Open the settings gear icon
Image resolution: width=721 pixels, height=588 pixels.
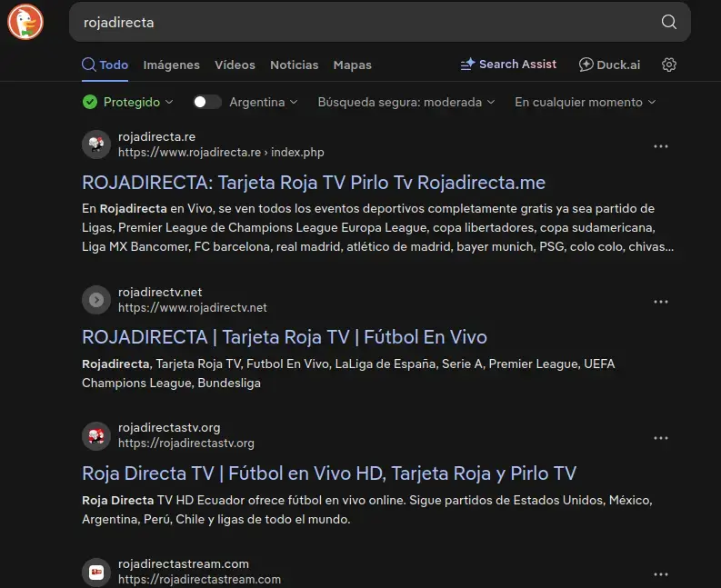(669, 65)
